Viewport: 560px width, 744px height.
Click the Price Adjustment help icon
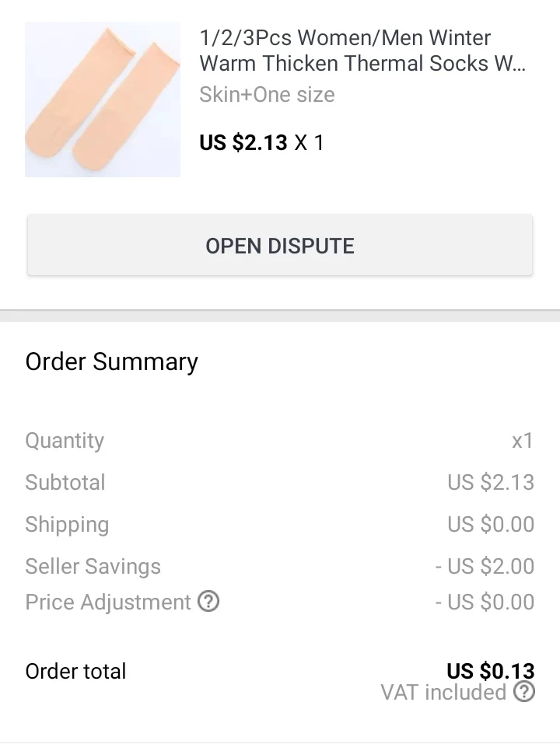coord(208,602)
